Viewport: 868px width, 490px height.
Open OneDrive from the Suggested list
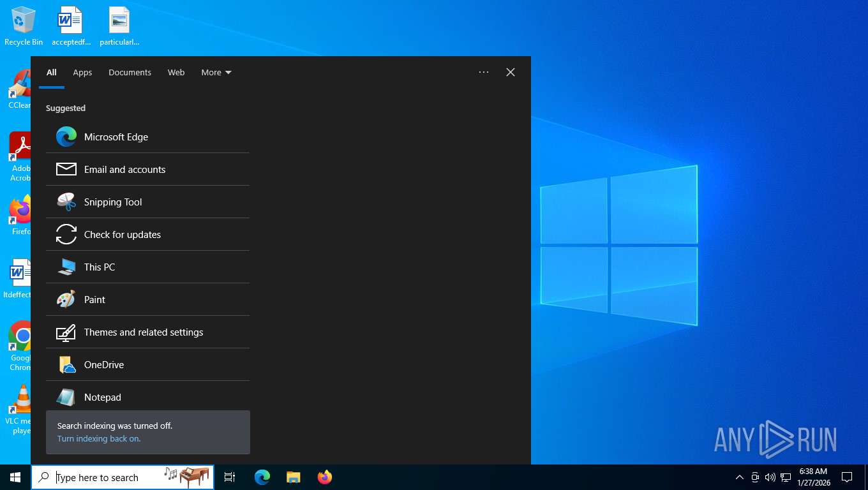(147, 364)
